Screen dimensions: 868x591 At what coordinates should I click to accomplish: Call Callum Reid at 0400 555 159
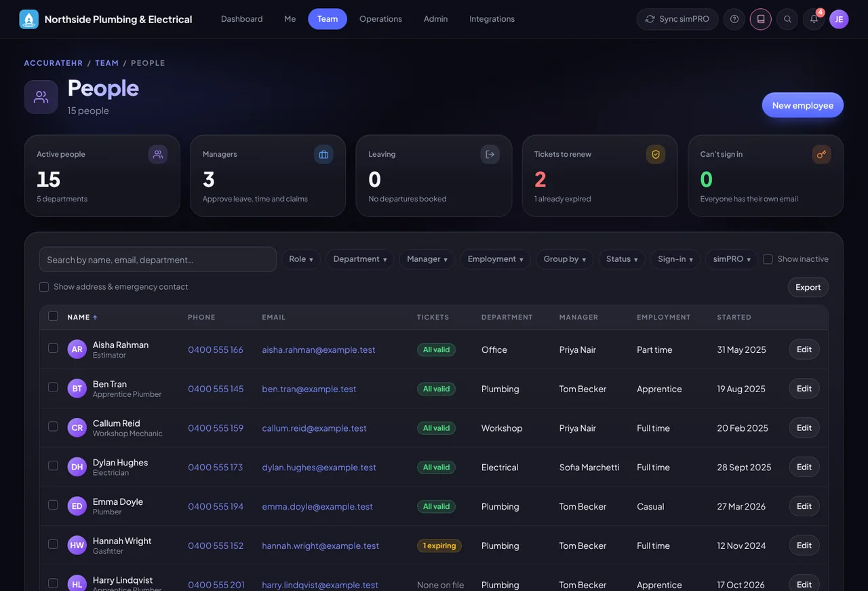click(216, 428)
